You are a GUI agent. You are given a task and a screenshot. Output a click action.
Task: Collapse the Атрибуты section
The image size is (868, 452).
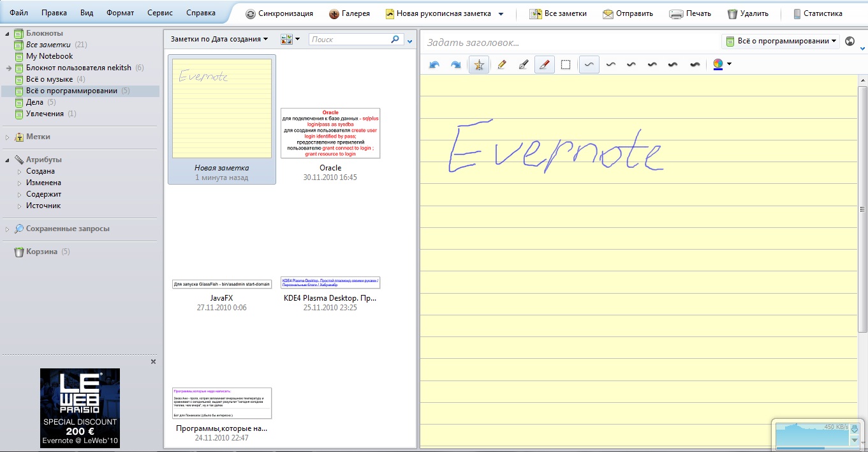[7, 160]
